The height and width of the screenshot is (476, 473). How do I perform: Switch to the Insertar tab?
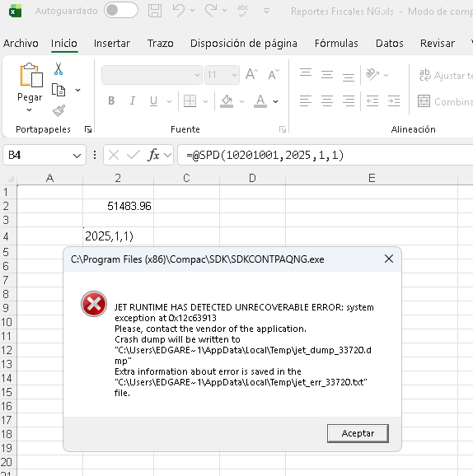(x=112, y=44)
